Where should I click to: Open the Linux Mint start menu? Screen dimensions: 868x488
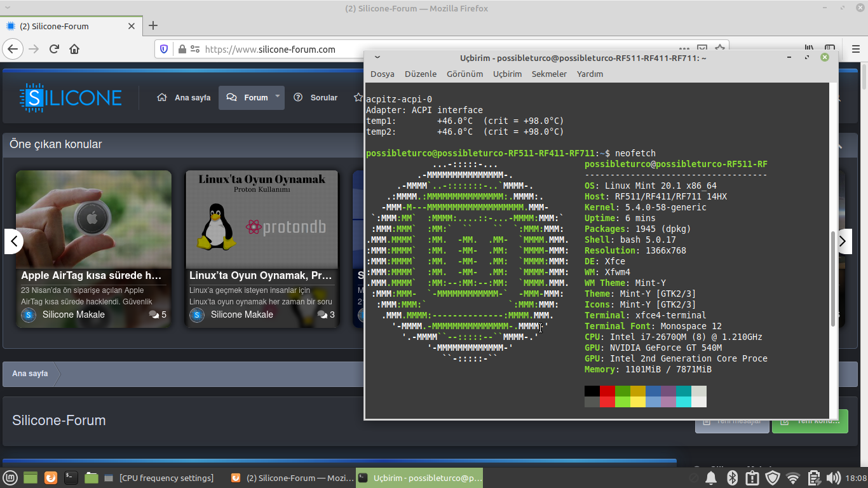pyautogui.click(x=11, y=478)
